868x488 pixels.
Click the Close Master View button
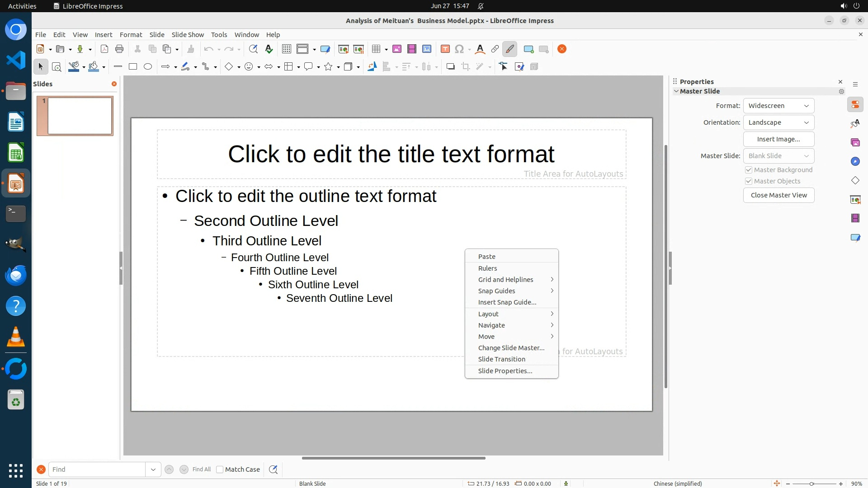[x=778, y=195]
